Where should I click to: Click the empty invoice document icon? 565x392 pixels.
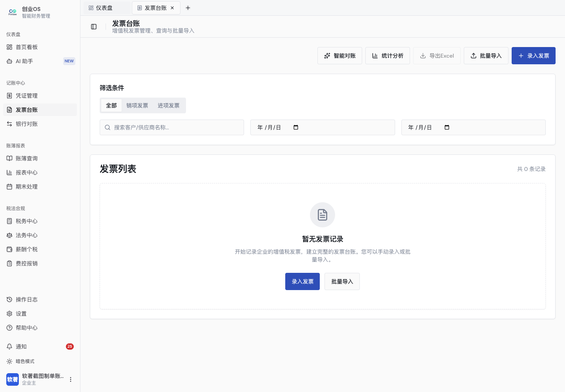pos(323,215)
